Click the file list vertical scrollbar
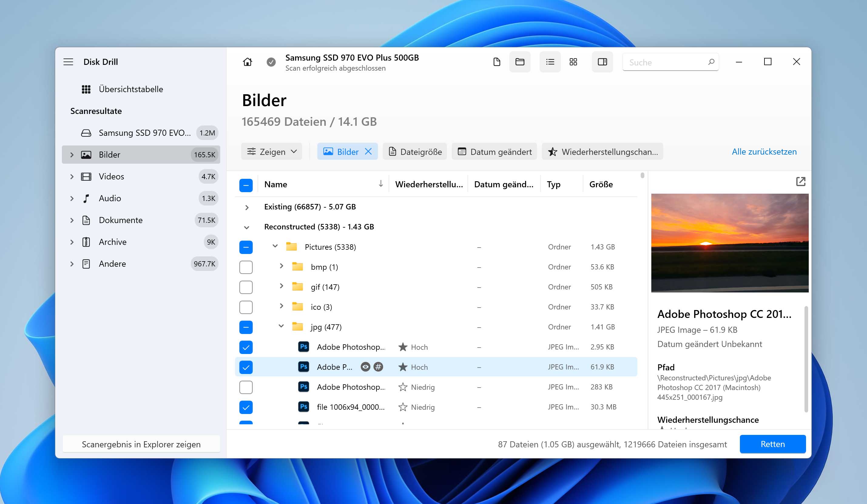The image size is (867, 504). 642,176
